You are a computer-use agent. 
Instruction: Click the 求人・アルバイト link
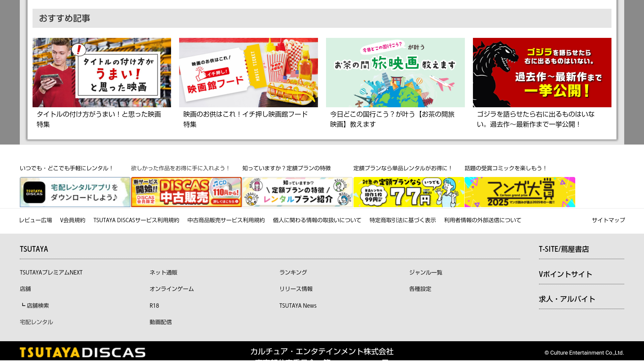567,299
